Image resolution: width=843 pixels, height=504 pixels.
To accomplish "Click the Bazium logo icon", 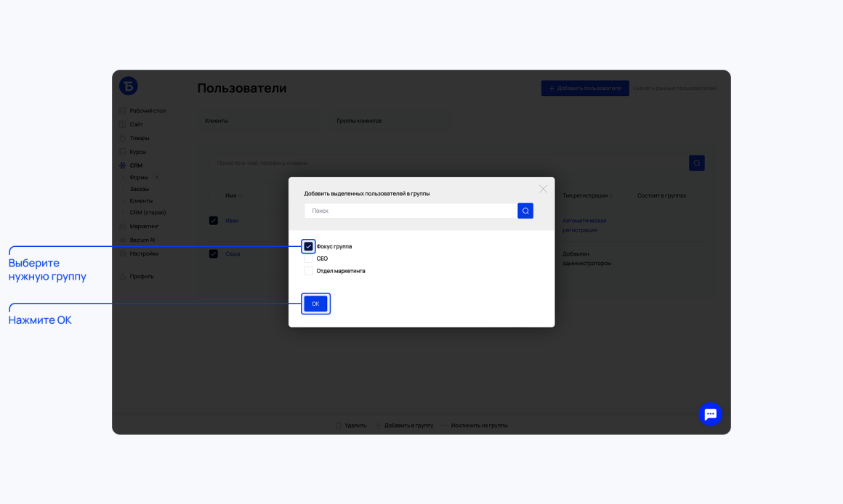I will 129,86.
